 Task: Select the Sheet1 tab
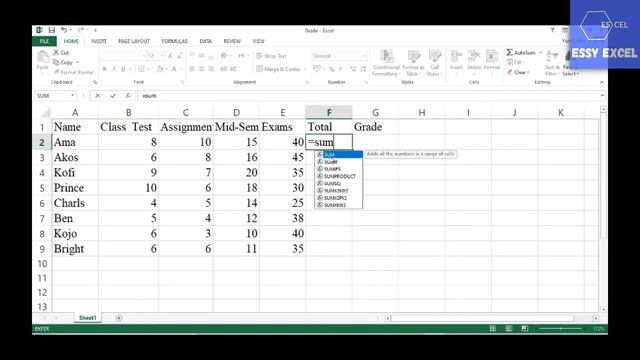pyautogui.click(x=87, y=318)
